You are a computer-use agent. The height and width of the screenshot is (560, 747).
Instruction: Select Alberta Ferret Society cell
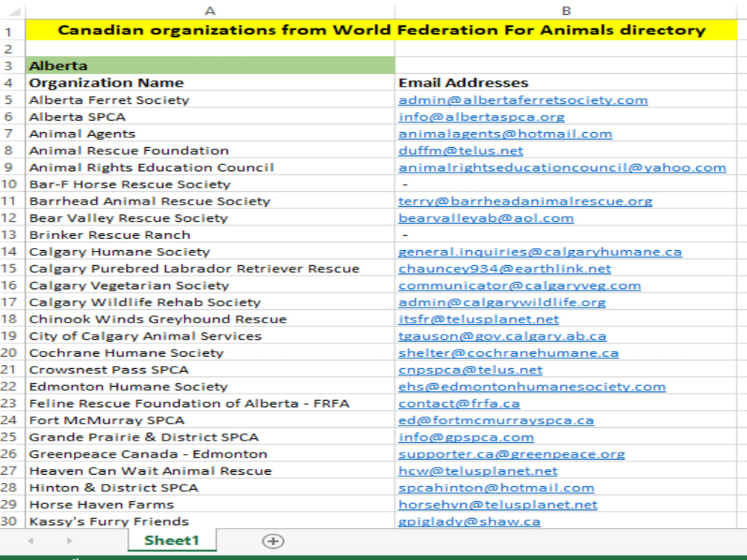coord(210,100)
